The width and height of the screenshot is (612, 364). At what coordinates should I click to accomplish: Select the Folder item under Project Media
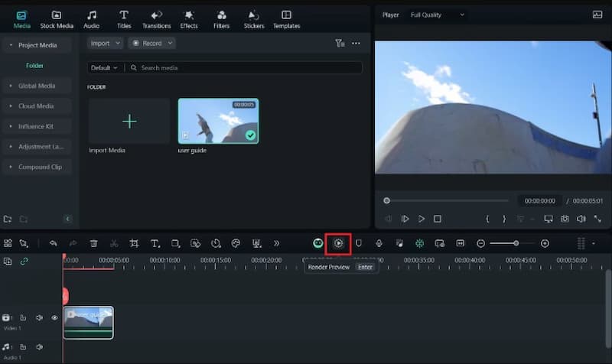[x=34, y=66]
